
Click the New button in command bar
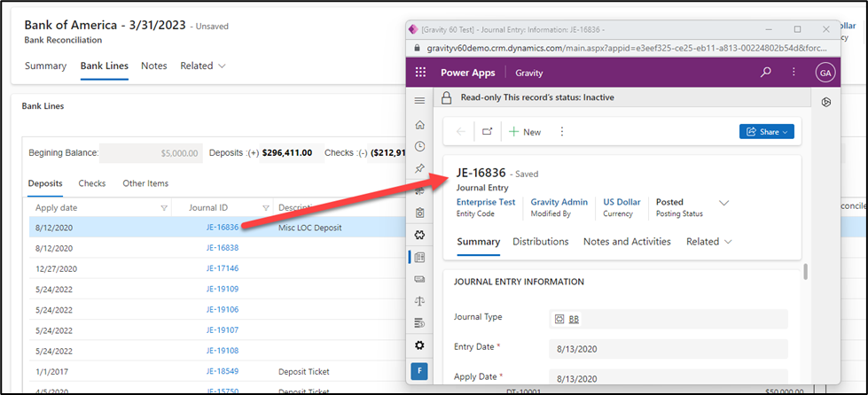pyautogui.click(x=525, y=132)
